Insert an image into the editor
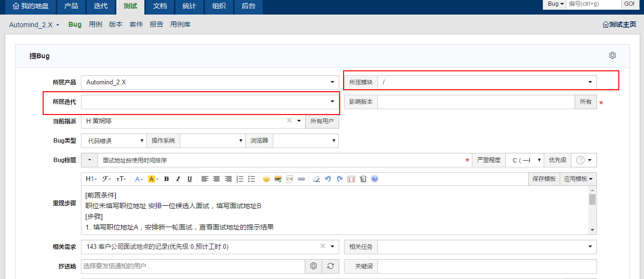 click(x=278, y=179)
